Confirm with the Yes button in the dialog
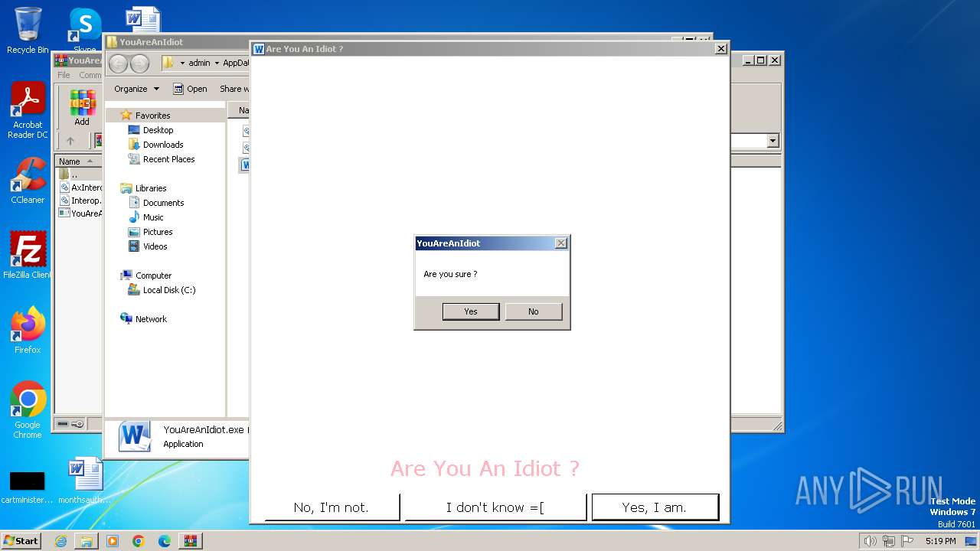The image size is (980, 551). (471, 311)
